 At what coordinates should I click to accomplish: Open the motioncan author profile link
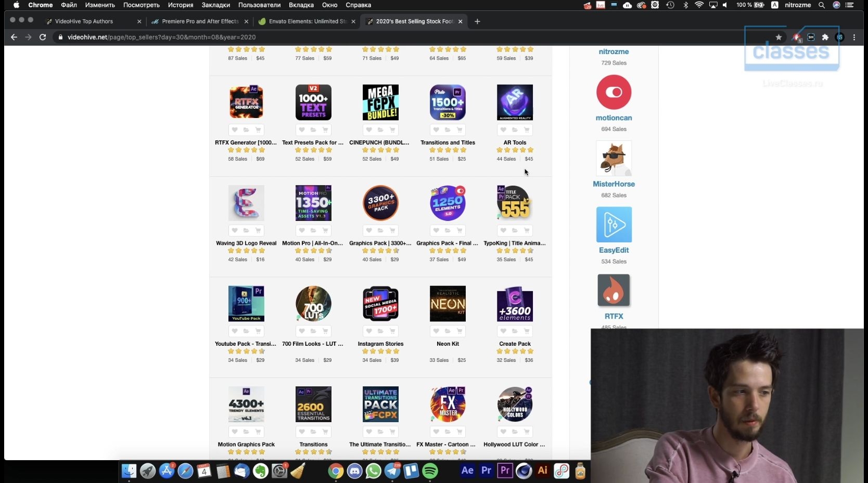pyautogui.click(x=614, y=118)
